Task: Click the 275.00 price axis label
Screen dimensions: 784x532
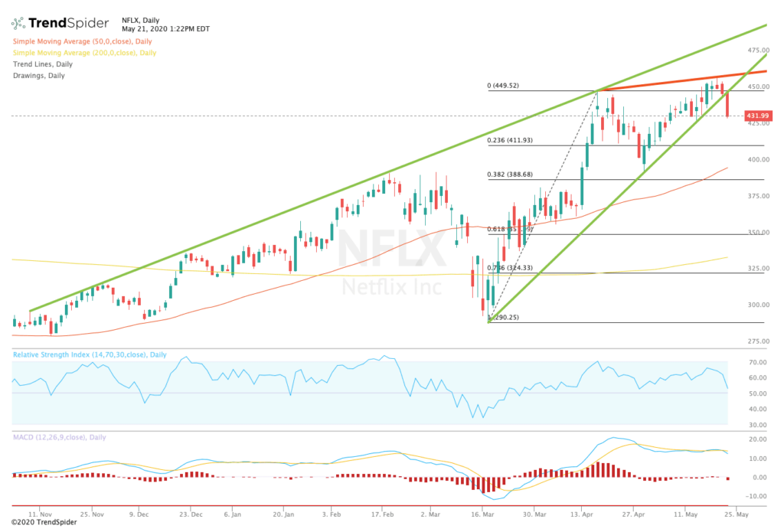Action: tap(759, 341)
